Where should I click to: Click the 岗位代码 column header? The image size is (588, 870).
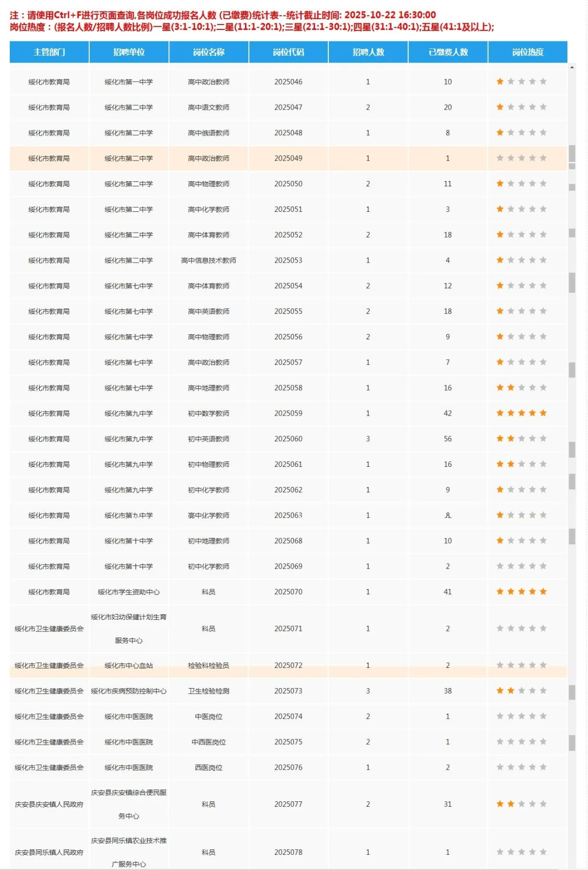[x=289, y=52]
